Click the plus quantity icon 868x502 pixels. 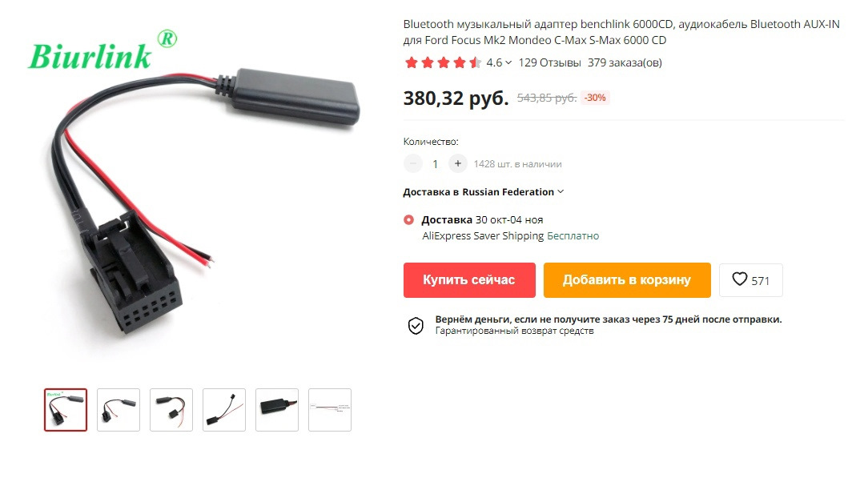click(x=458, y=163)
